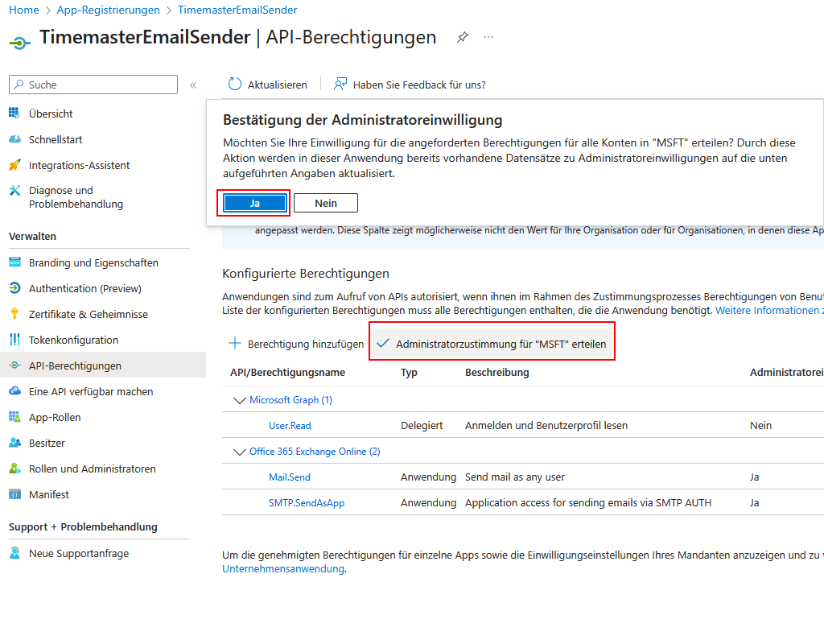Confirm admin consent by clicking Ja
This screenshot has height=644, width=824.
point(253,202)
